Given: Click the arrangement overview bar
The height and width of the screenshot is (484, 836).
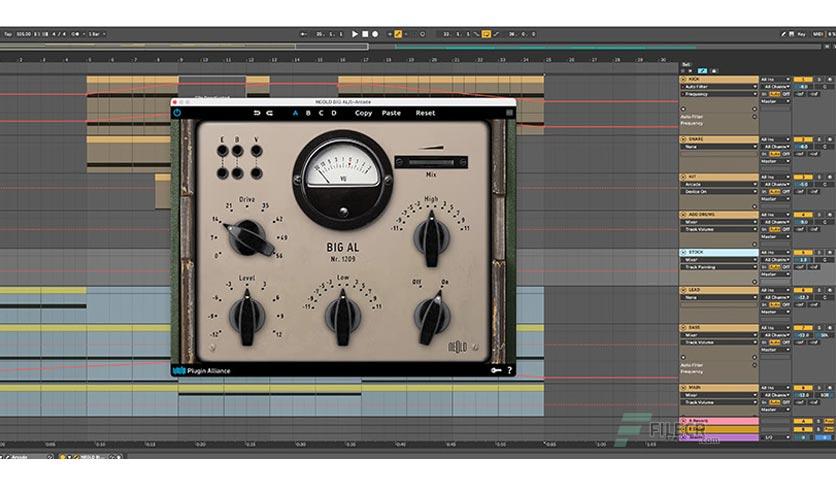Looking at the screenshot, I should [x=411, y=47].
